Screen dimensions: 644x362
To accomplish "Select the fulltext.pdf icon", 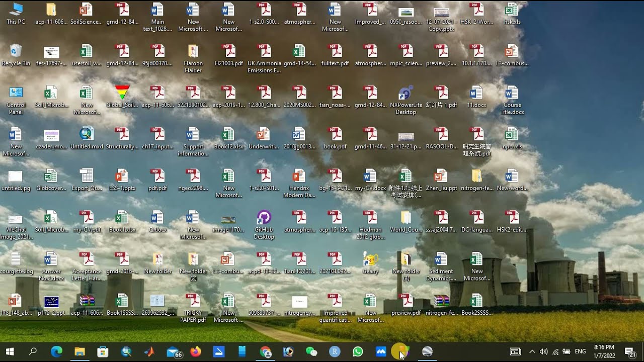I will [x=335, y=55].
